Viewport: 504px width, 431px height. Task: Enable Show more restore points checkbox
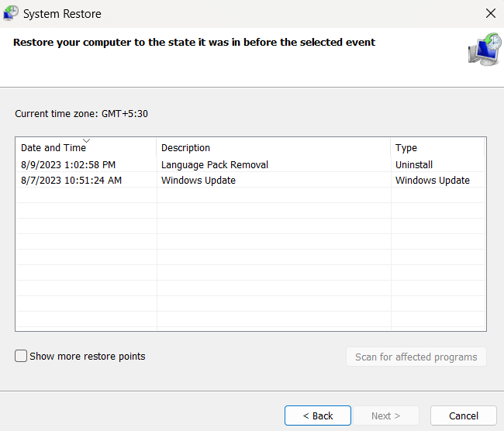(x=21, y=356)
